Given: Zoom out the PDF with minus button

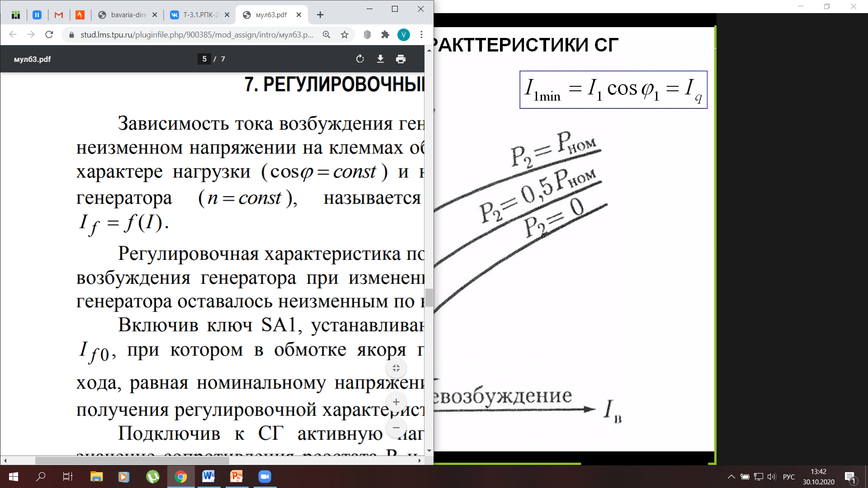Looking at the screenshot, I should pyautogui.click(x=396, y=427).
